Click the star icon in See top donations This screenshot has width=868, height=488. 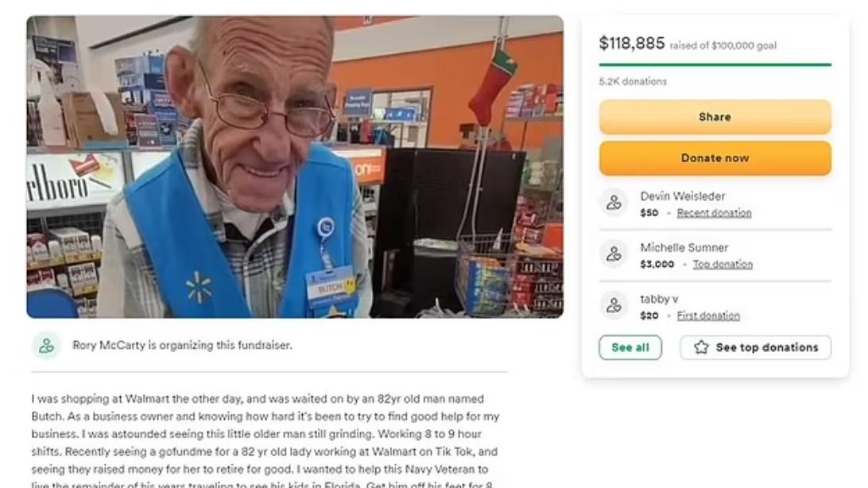(x=701, y=347)
